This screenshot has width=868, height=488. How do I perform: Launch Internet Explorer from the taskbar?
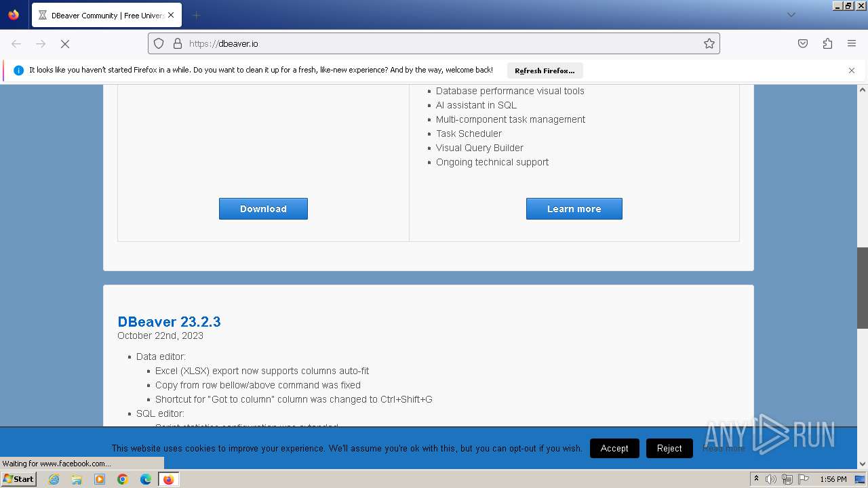coord(54,479)
